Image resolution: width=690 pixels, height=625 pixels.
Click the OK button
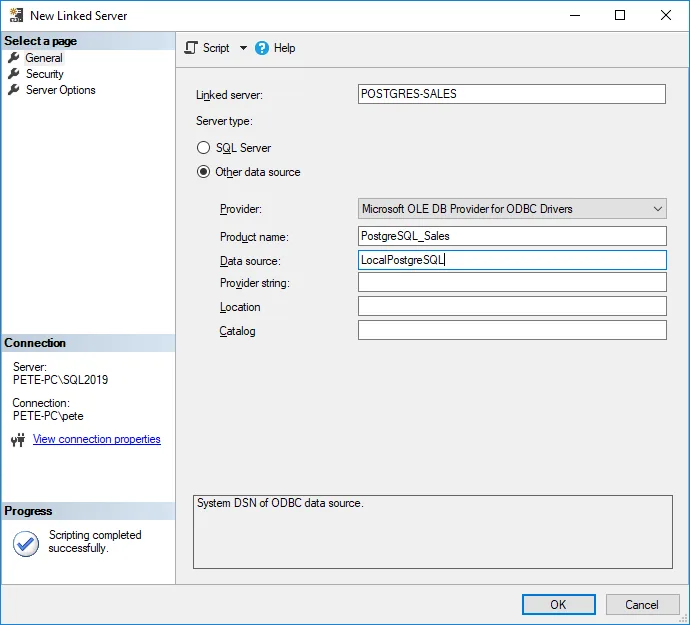click(x=558, y=604)
